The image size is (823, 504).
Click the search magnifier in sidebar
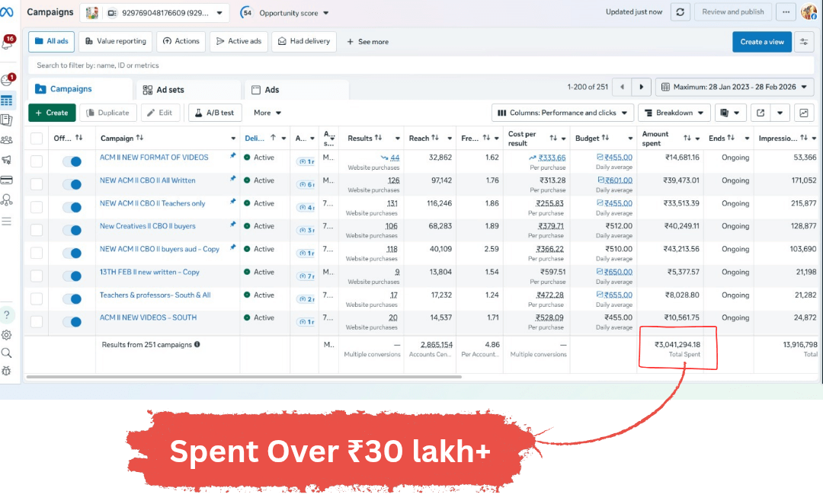[6, 353]
